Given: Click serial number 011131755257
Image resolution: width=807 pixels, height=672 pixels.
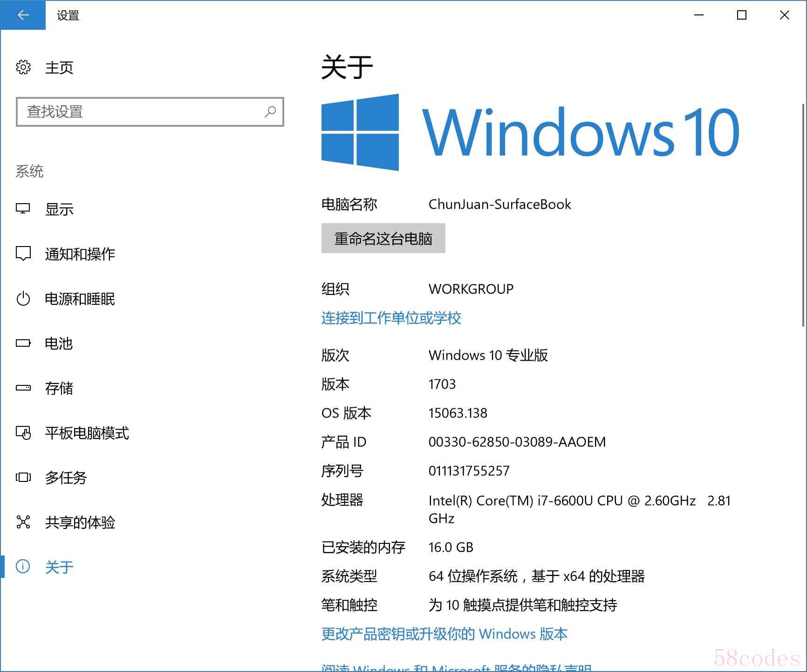Looking at the screenshot, I should click(x=469, y=471).
